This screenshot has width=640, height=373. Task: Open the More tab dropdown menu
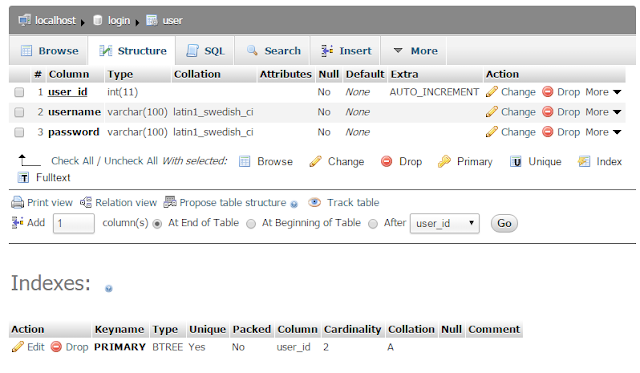coord(415,51)
